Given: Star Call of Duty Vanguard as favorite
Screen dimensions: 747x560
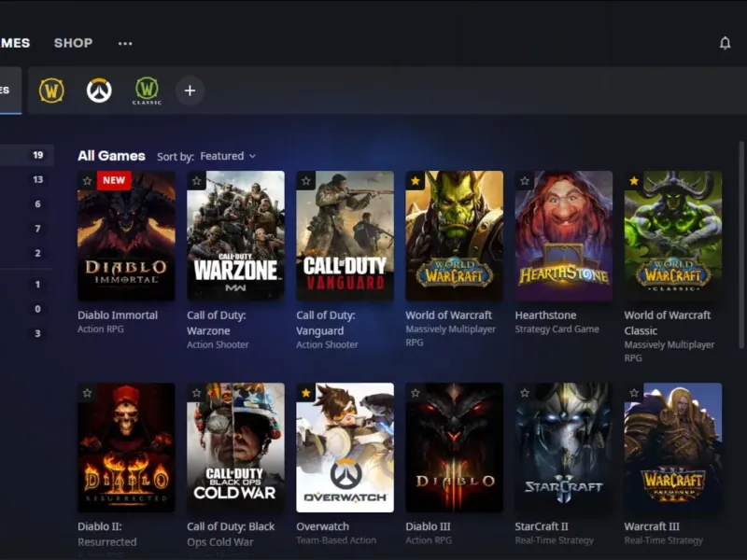Looking at the screenshot, I should [306, 181].
